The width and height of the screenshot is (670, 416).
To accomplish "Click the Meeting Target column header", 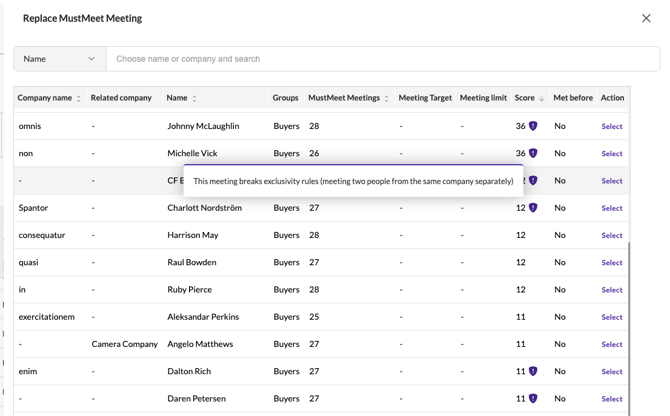I will [x=425, y=98].
